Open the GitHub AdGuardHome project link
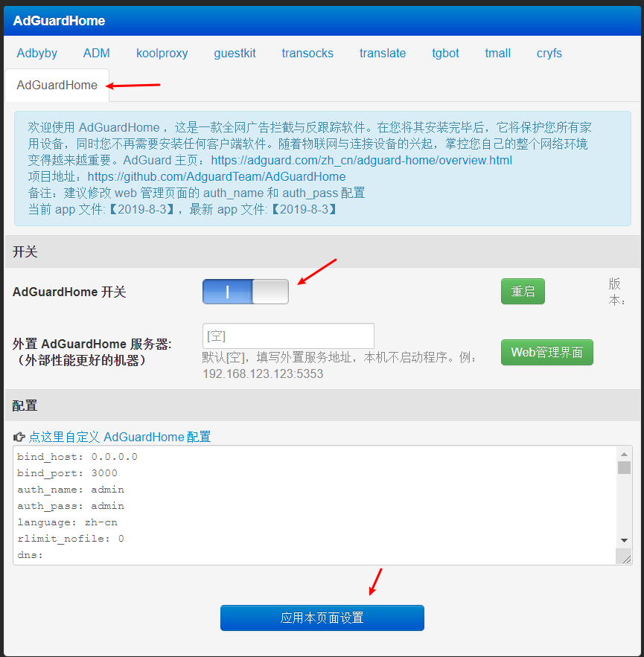 click(x=217, y=176)
